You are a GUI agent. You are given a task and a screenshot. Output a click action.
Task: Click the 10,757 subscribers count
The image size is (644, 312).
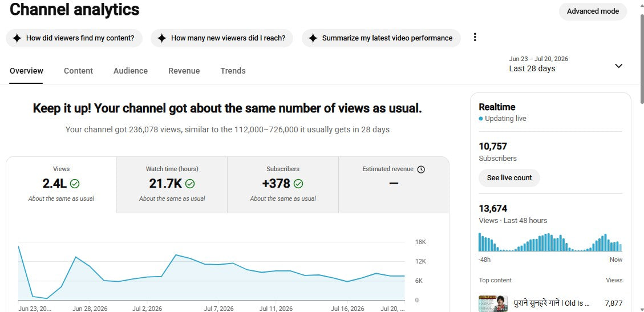point(493,146)
